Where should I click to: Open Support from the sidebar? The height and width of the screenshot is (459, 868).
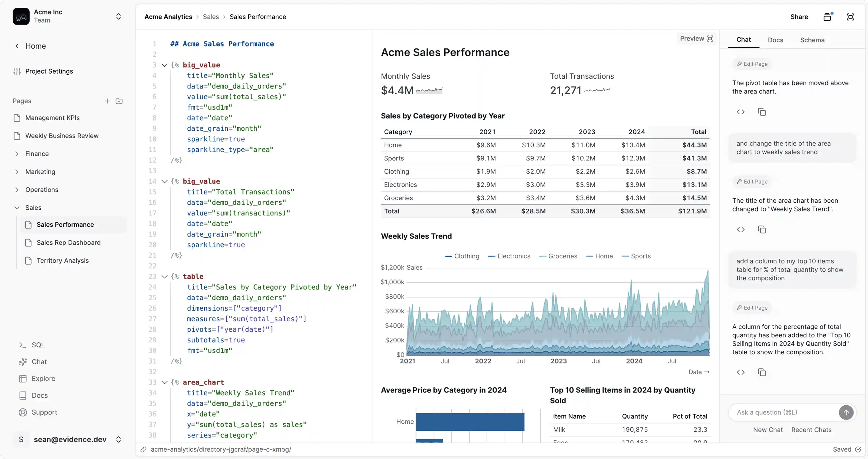(44, 412)
